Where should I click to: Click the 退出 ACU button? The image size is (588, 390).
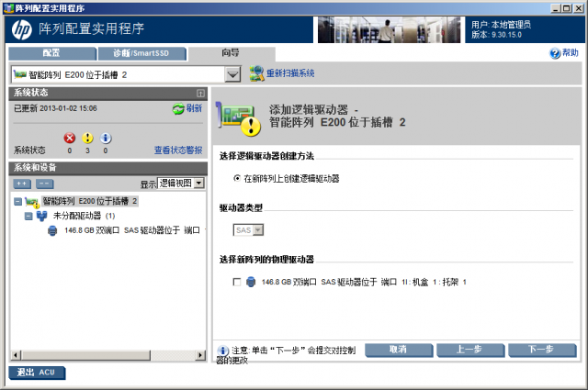37,373
